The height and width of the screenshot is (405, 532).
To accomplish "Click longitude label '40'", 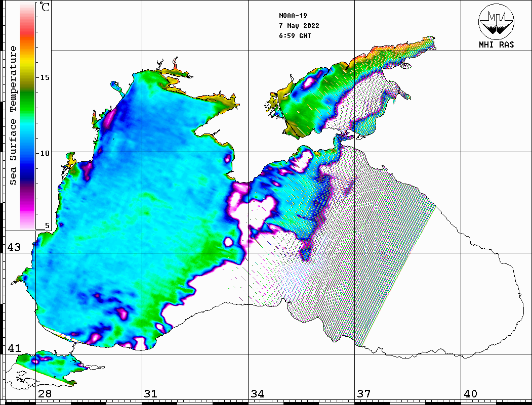I will click(x=470, y=393).
